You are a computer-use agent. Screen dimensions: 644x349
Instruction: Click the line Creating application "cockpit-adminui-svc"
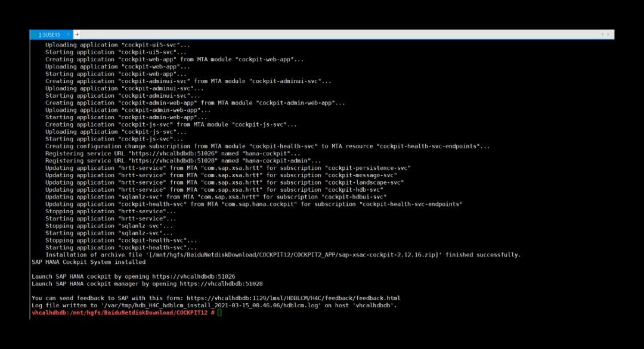click(x=188, y=81)
